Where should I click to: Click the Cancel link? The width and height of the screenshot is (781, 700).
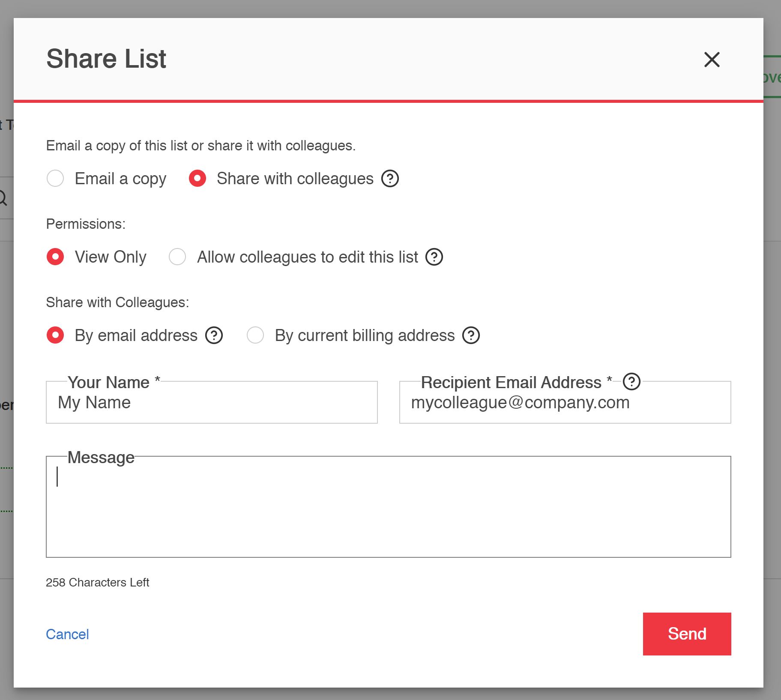tap(67, 634)
